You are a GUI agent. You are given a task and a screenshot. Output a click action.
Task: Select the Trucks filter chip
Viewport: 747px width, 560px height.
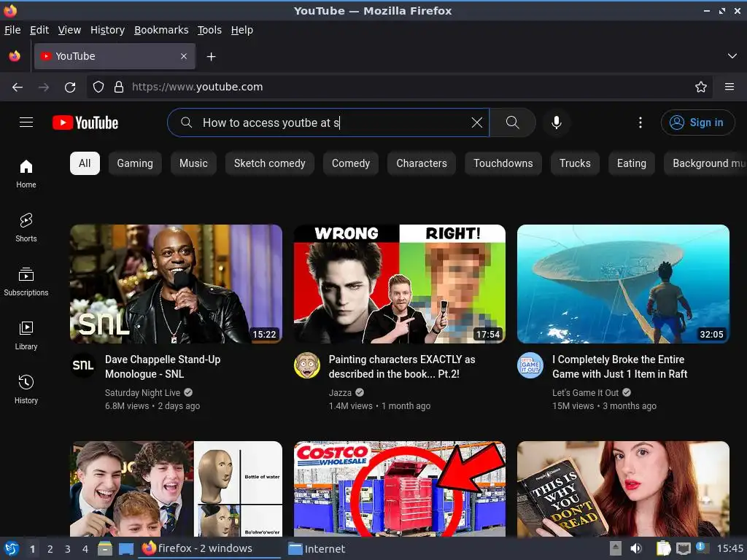(x=575, y=163)
